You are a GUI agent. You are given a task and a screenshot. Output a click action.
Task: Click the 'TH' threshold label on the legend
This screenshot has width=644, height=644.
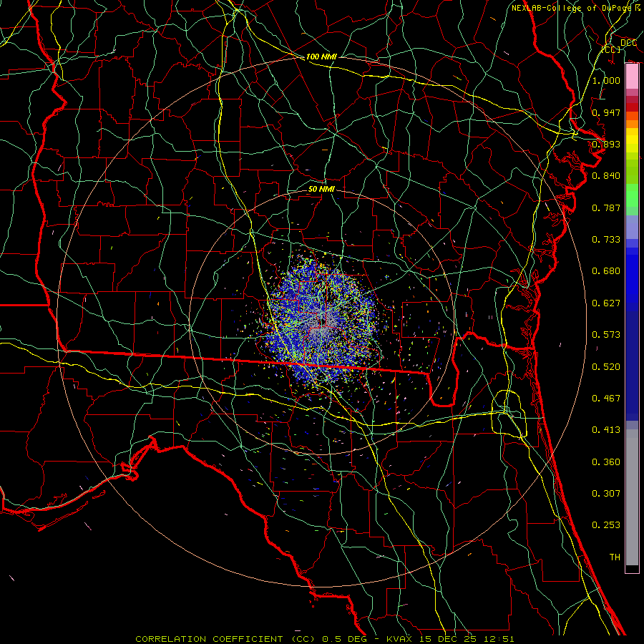coord(615,557)
